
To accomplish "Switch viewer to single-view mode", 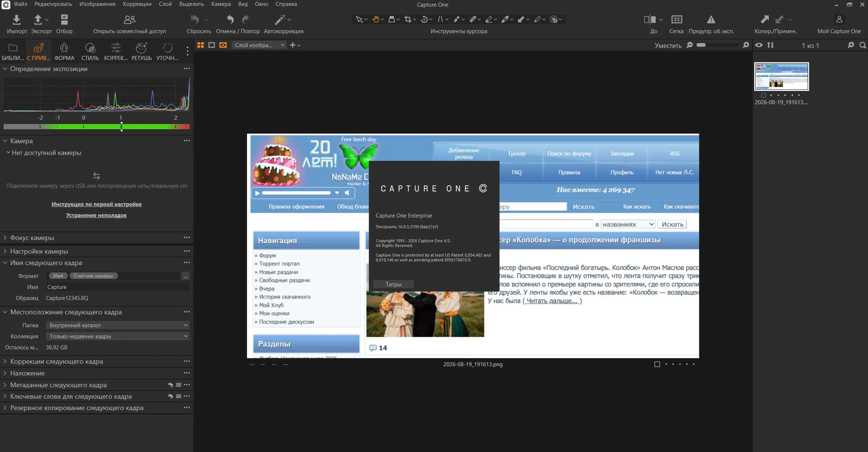I will pos(212,45).
